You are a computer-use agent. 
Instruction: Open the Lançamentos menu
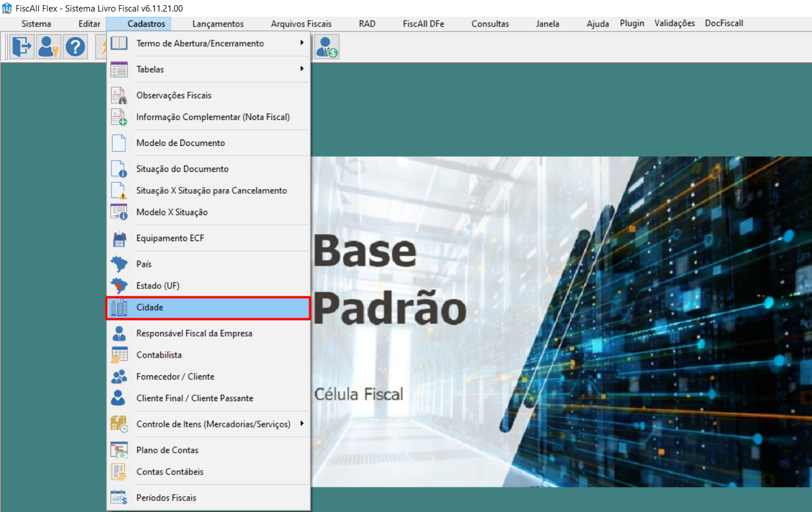click(x=218, y=24)
